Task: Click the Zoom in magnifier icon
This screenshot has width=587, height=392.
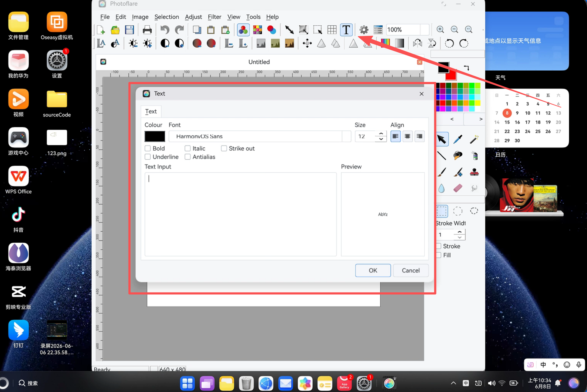Action: point(440,30)
